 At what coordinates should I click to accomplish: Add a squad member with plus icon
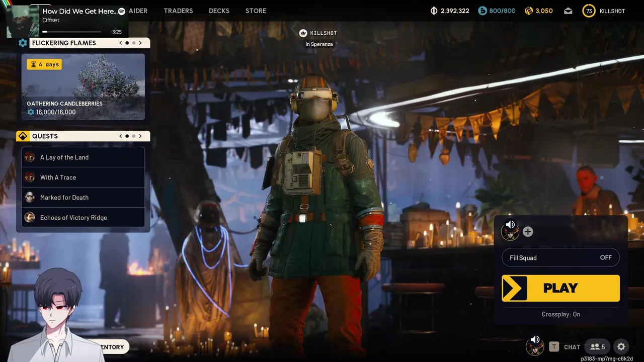[x=528, y=232]
